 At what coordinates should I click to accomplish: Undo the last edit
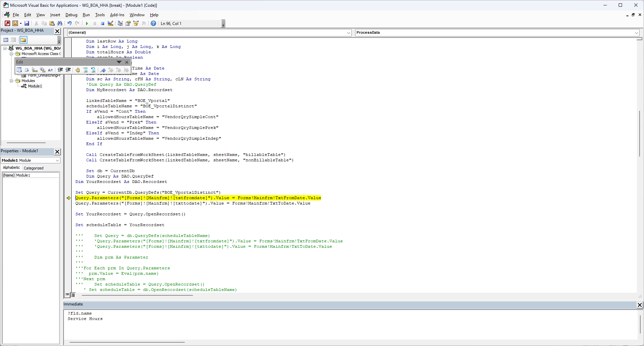(69, 23)
